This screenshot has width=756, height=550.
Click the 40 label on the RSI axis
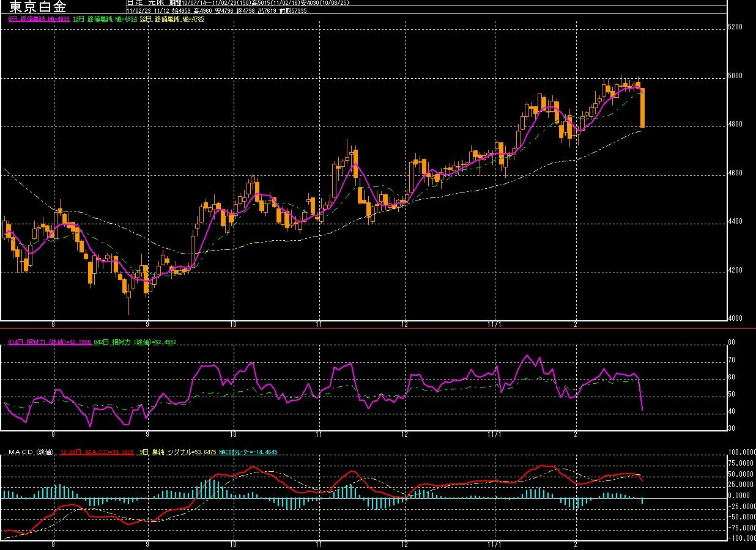[732, 413]
